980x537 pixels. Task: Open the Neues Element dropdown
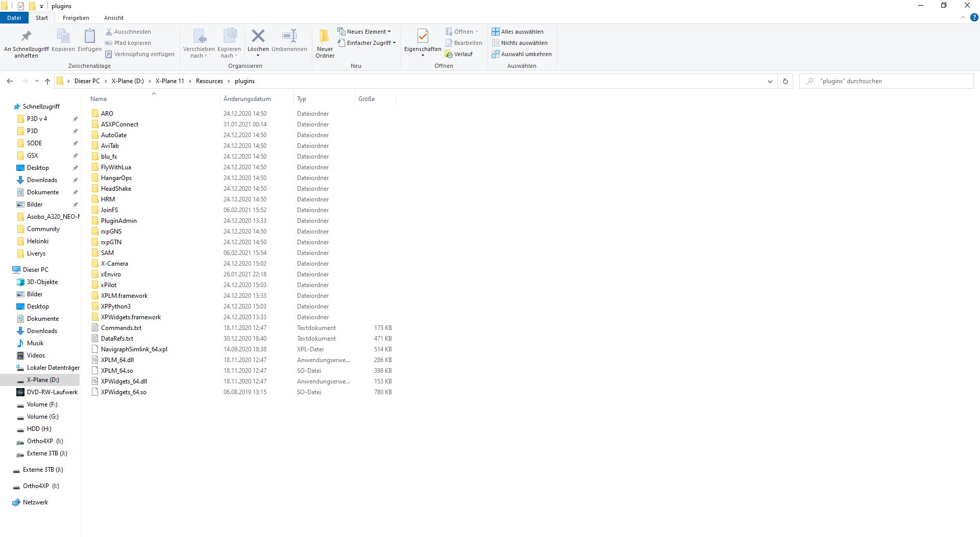364,32
